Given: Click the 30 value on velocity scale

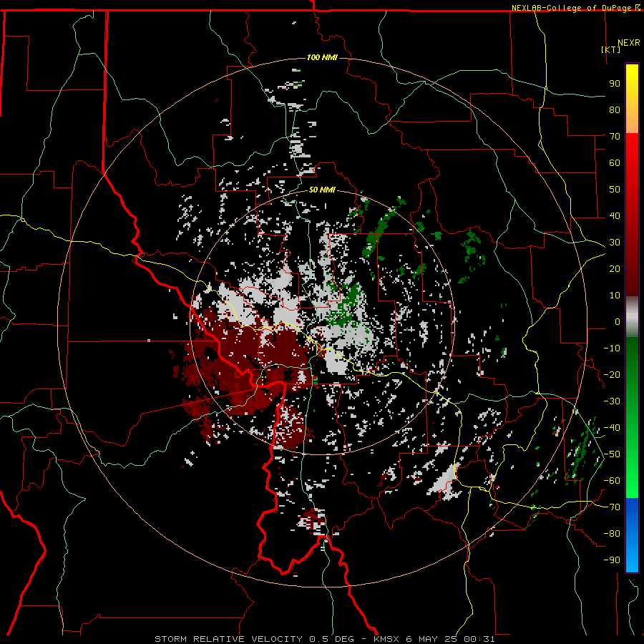Looking at the screenshot, I should point(615,243).
